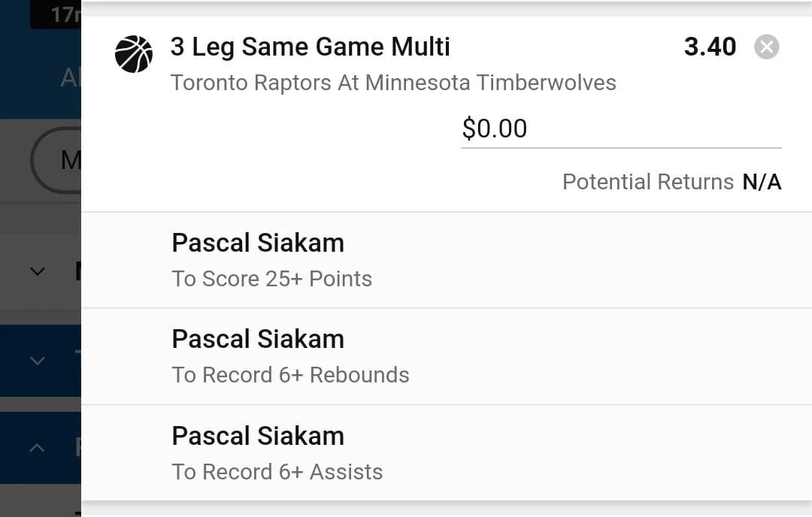Select the 3 Leg Same Game Multi title

point(310,47)
